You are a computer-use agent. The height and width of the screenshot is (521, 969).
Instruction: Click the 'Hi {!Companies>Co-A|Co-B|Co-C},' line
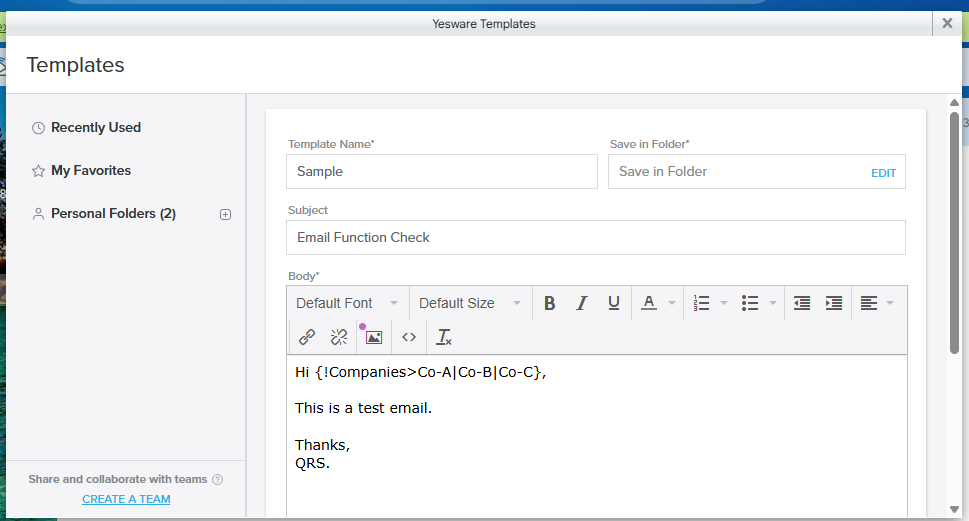(421, 372)
